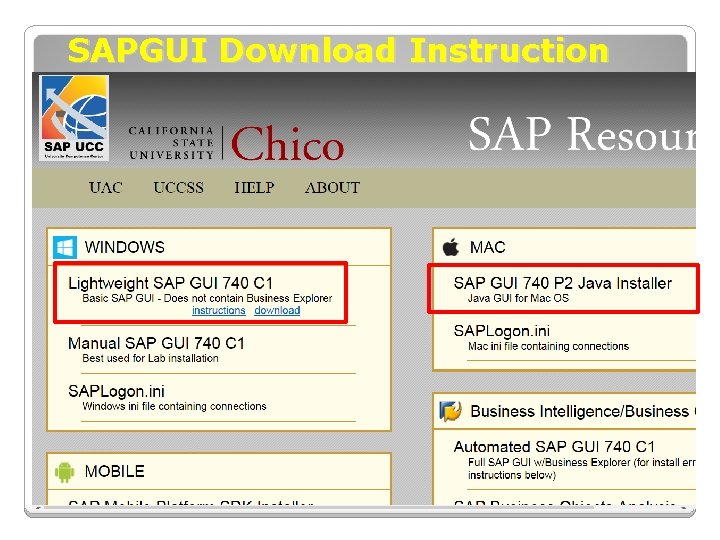720x540 pixels.
Task: Click the SAP UCC logo
Action: pyautogui.click(x=74, y=118)
